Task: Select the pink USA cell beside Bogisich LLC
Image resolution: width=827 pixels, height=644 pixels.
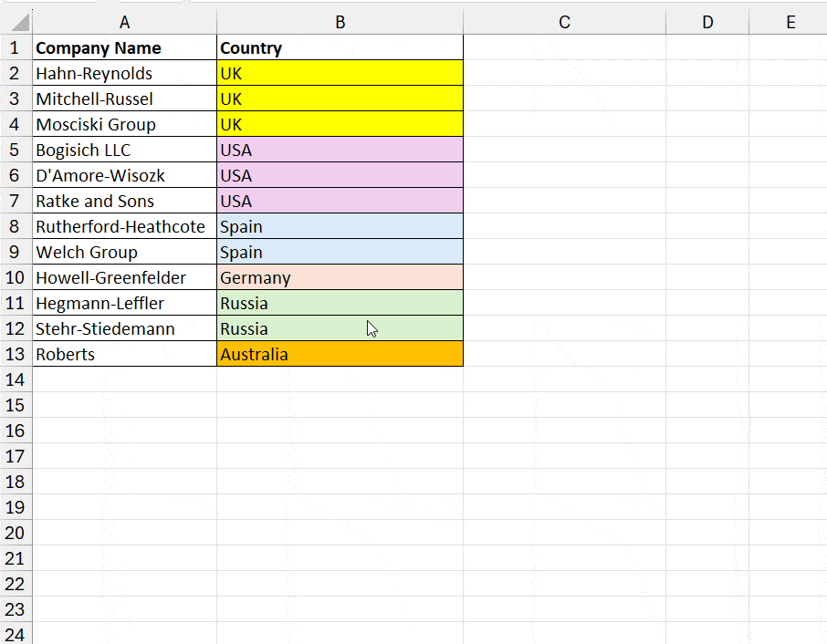Action: (x=340, y=150)
